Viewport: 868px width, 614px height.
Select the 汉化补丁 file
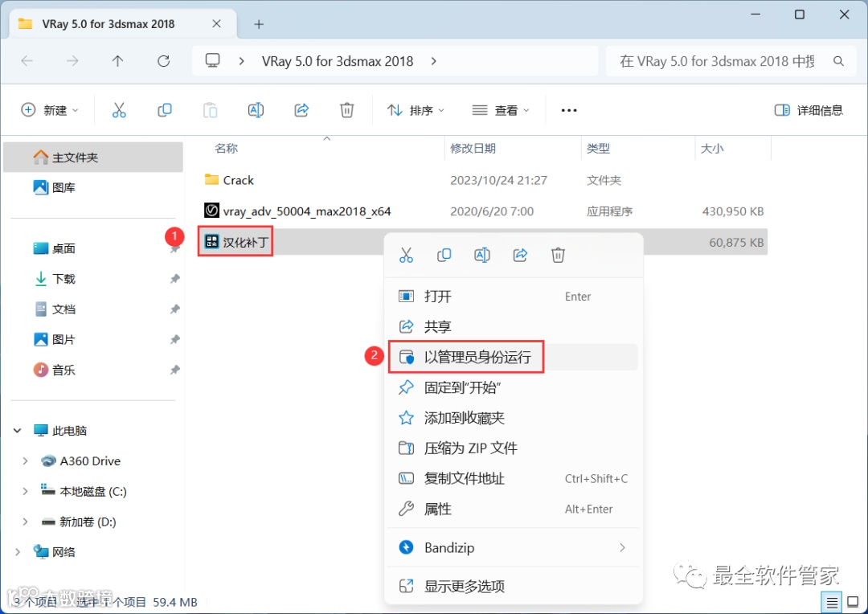(235, 242)
